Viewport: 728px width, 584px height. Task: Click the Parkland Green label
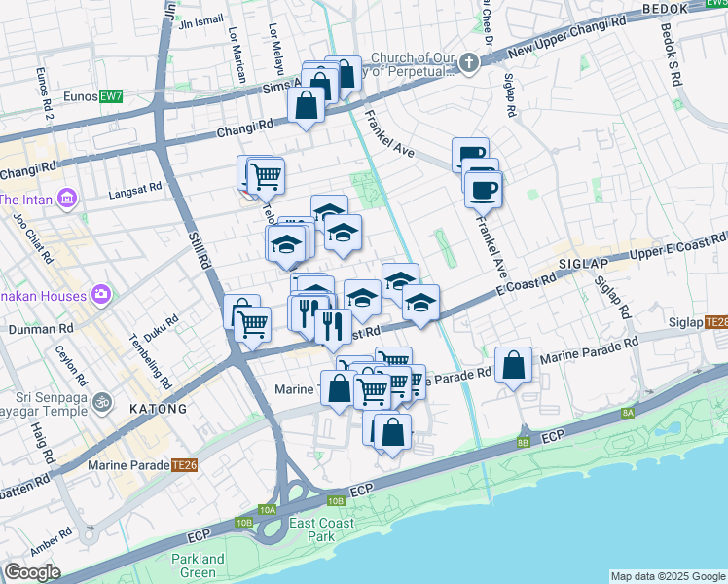(198, 566)
